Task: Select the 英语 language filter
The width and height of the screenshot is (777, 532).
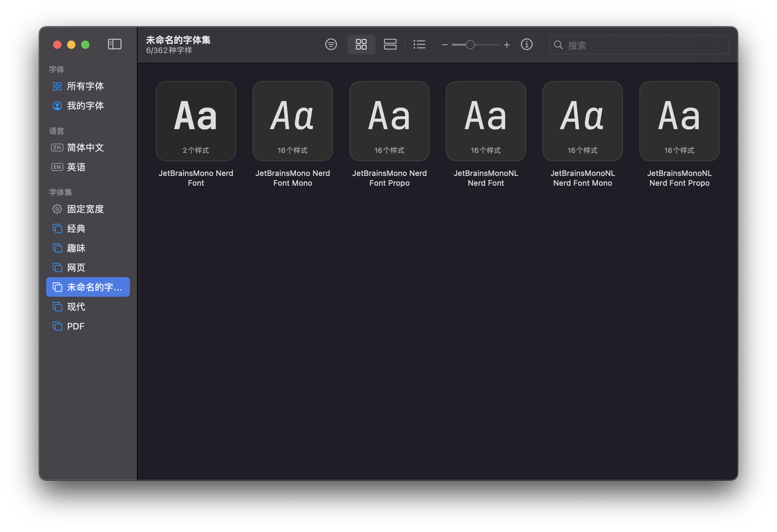Action: point(76,167)
